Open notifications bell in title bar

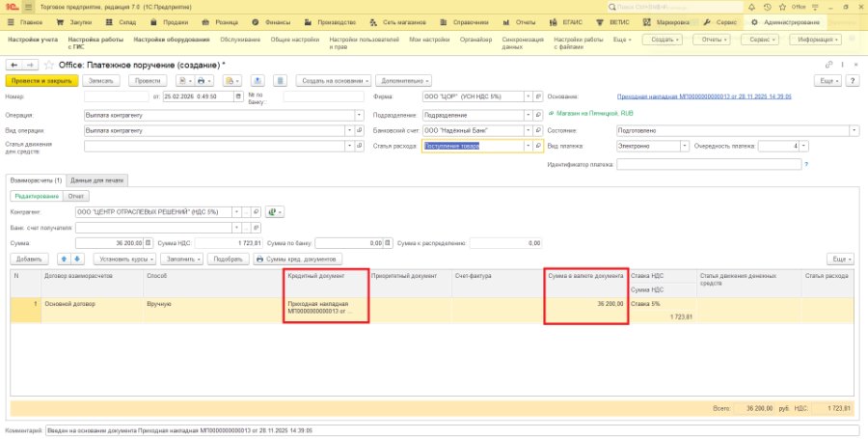[751, 7]
